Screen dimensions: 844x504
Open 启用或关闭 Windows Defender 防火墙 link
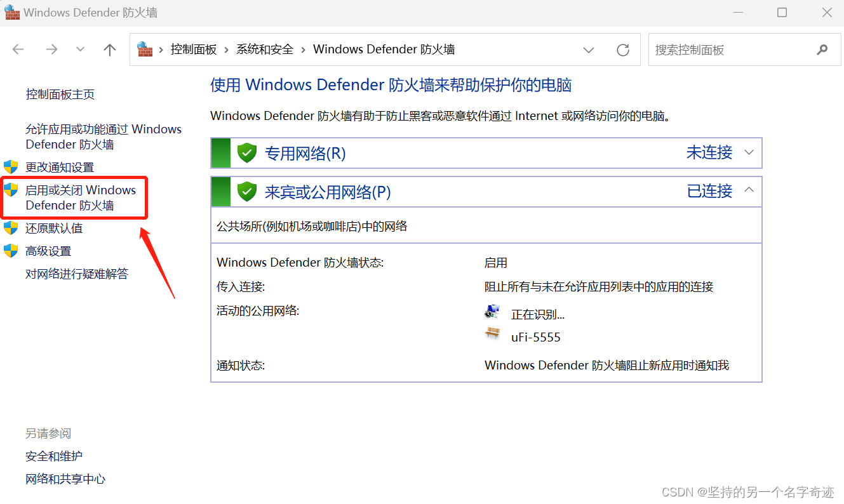tap(81, 197)
